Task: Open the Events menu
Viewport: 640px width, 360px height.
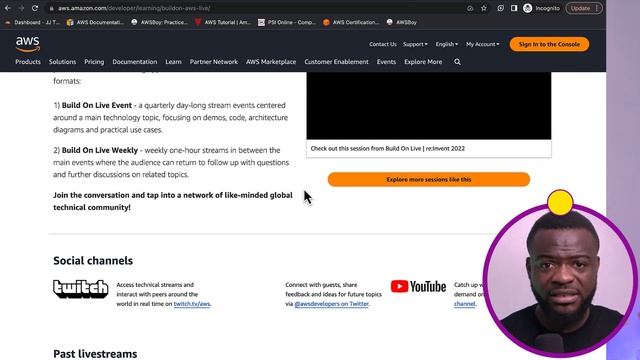Action: [386, 62]
